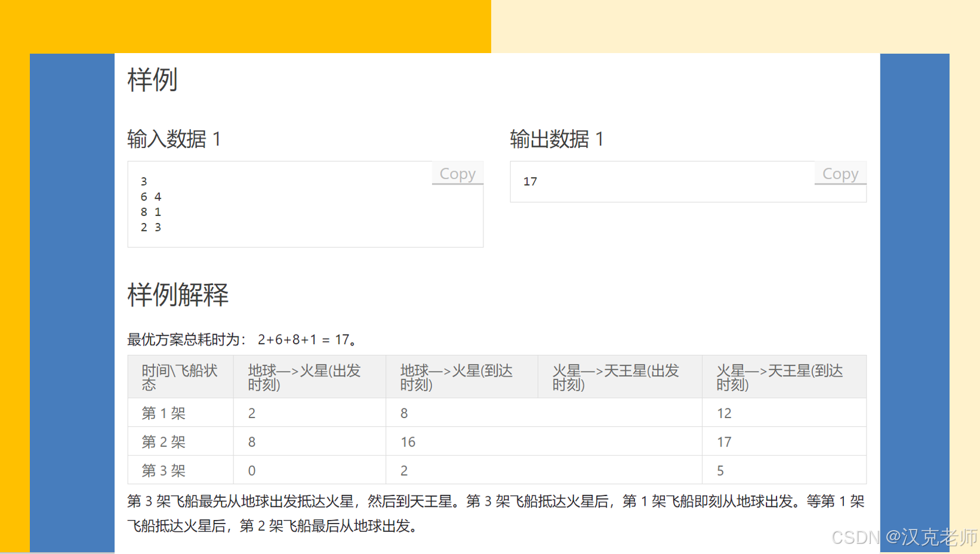Click table header '火星—>天王星(到达时刻)'
Screen dimensions: 980x554
click(x=784, y=377)
